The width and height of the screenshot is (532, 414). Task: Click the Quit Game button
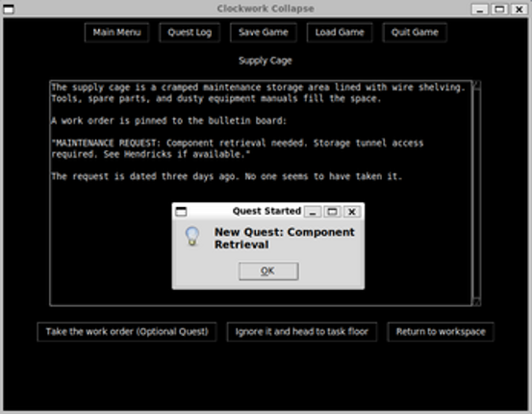click(415, 33)
